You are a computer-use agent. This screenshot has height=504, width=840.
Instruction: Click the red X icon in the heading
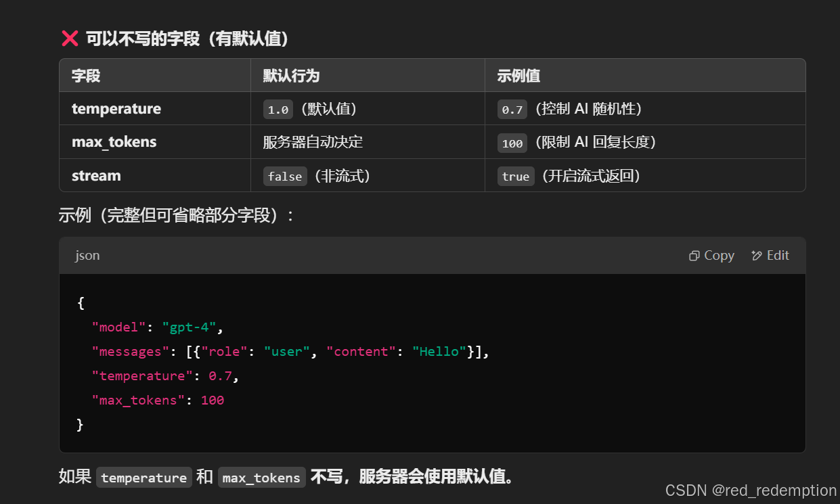point(70,39)
